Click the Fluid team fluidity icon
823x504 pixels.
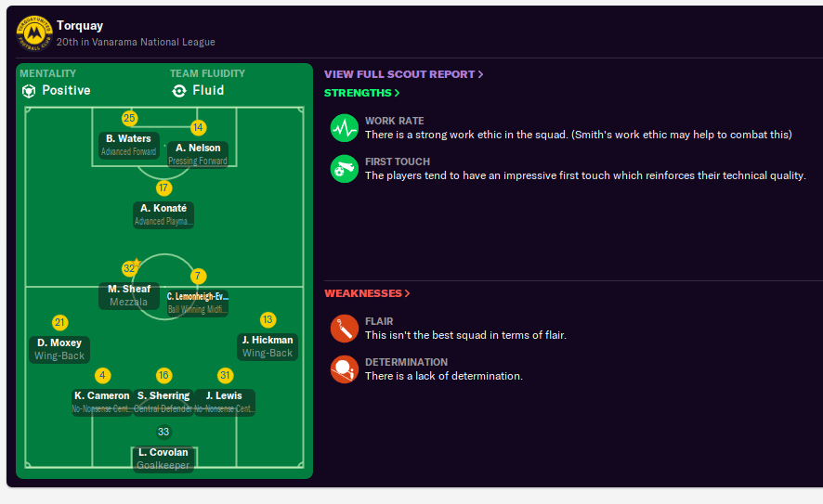coord(179,91)
